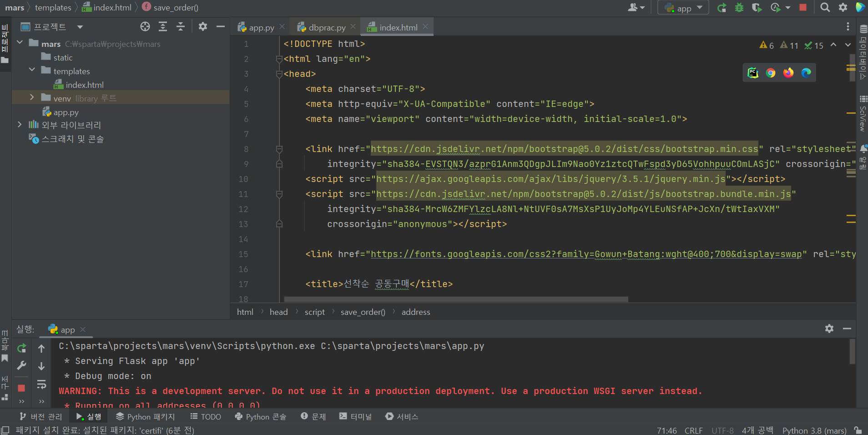Viewport: 868px width, 435px height.
Task: Open project panel options gear
Action: 203,27
